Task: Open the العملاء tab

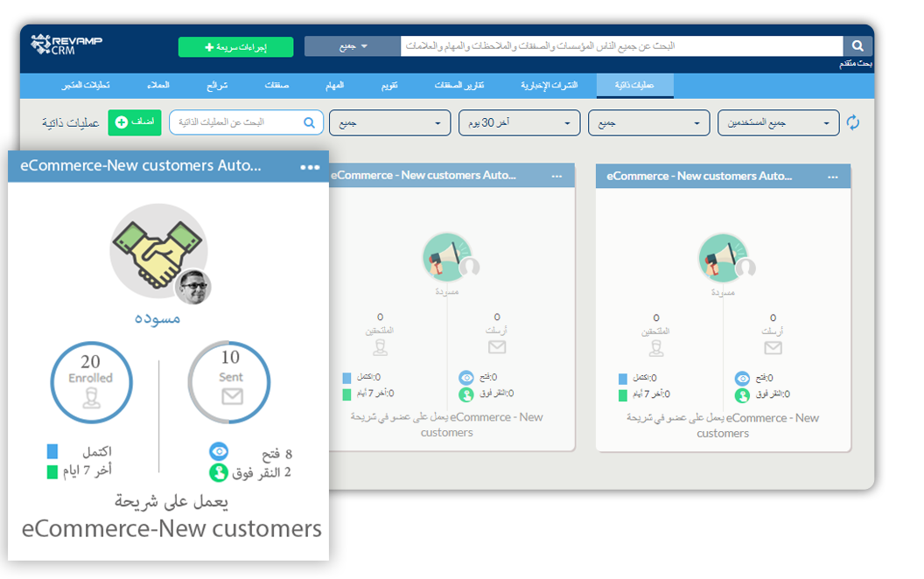Action: [x=157, y=86]
